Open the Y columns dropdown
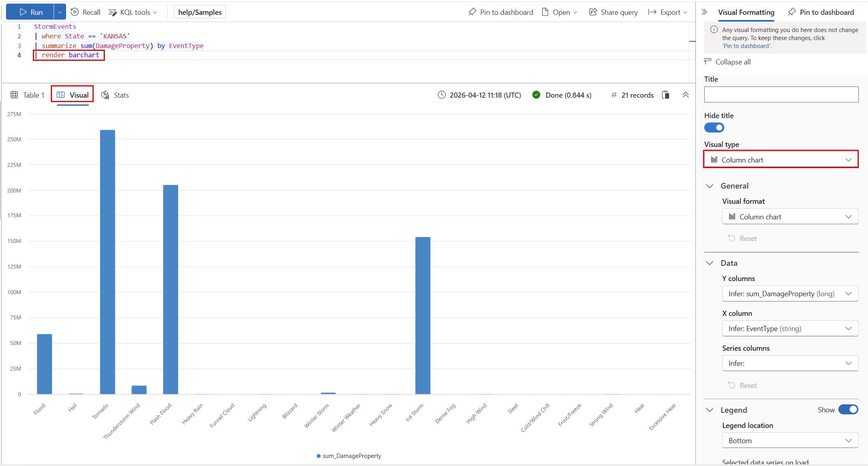Image resolution: width=868 pixels, height=466 pixels. 790,293
